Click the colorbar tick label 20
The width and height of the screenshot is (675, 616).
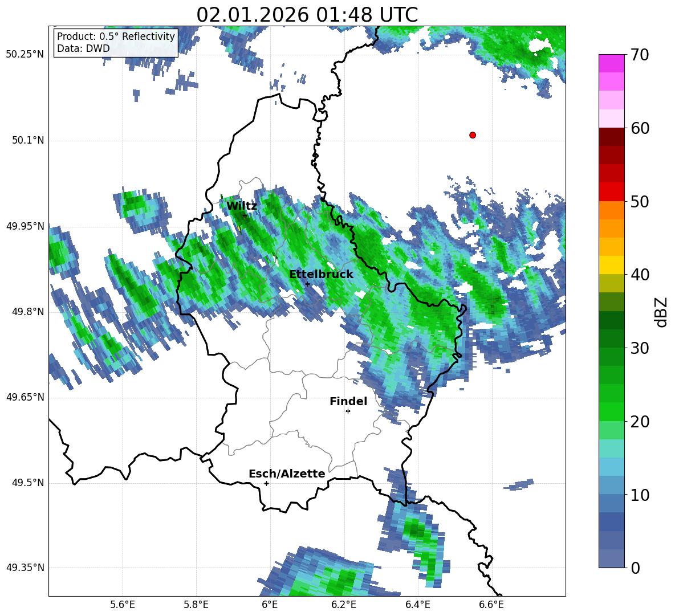coord(640,422)
